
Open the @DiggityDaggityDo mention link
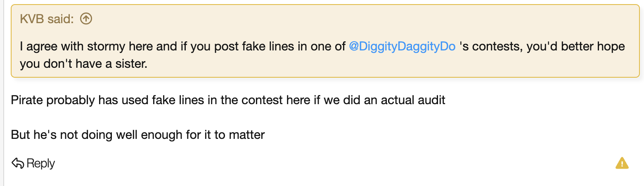click(402, 46)
